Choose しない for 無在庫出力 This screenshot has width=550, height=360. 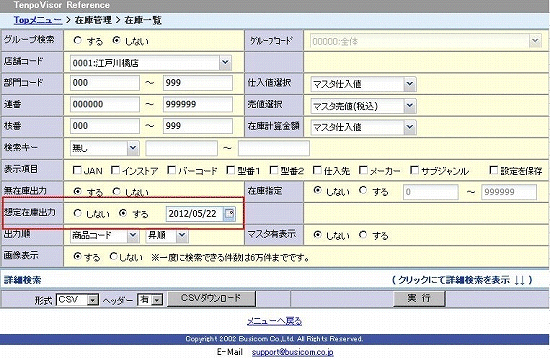117,192
